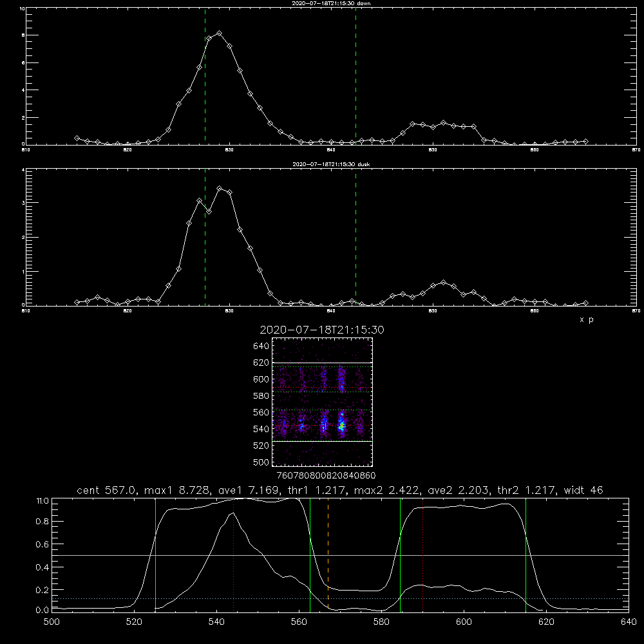Viewport: 644px width, 644px height.
Task: Click the spectral heatmap image
Action: pos(322,402)
